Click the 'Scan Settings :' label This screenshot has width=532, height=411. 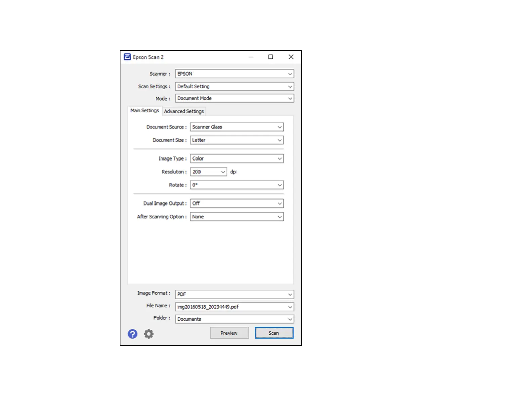[x=154, y=87]
